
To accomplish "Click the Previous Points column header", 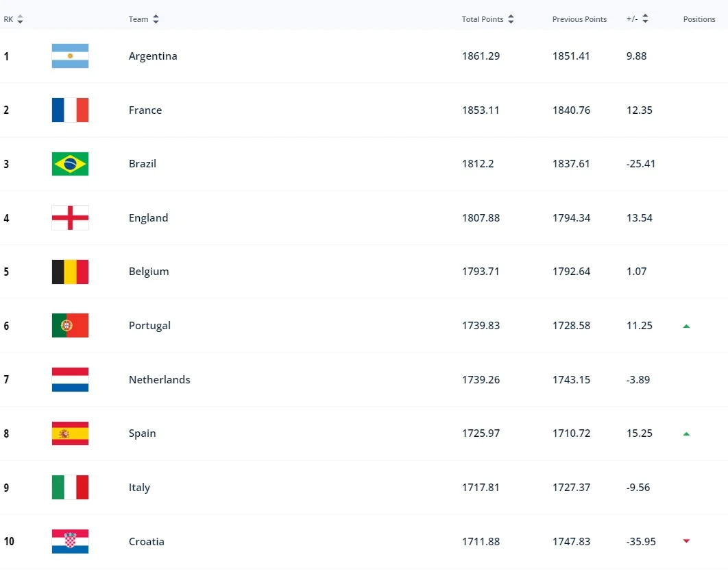I will pos(579,20).
